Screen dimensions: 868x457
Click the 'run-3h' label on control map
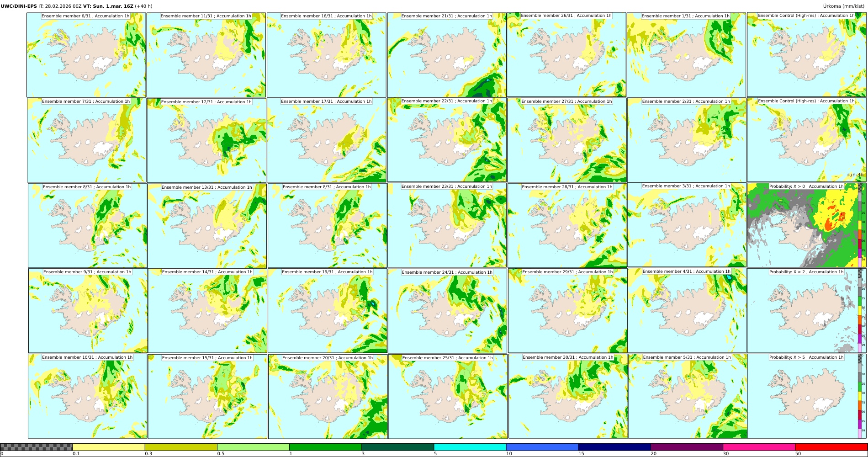pos(855,175)
